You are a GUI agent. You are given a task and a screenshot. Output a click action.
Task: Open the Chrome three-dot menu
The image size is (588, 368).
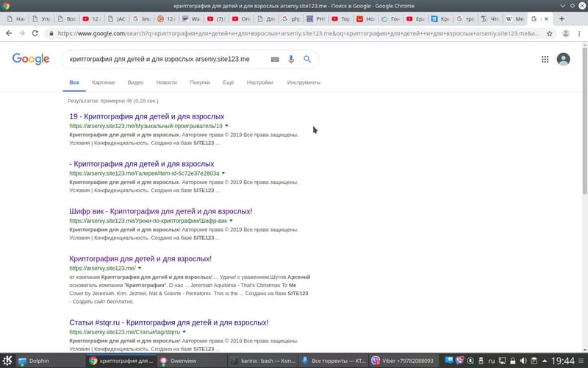(579, 33)
